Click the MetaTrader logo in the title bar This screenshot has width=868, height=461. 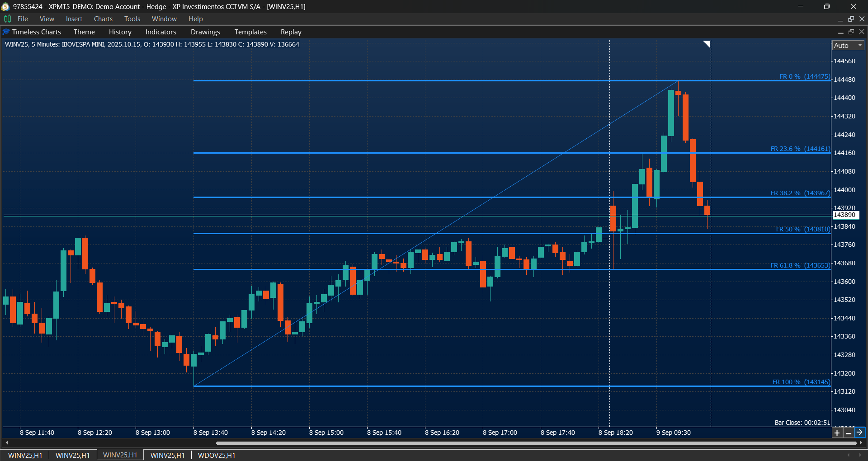[x=5, y=6]
